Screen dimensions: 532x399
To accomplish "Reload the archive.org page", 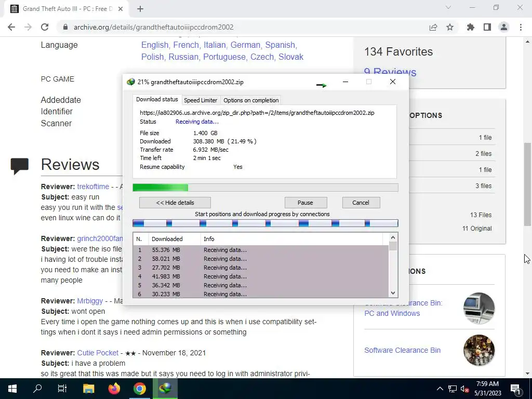I will click(x=45, y=27).
